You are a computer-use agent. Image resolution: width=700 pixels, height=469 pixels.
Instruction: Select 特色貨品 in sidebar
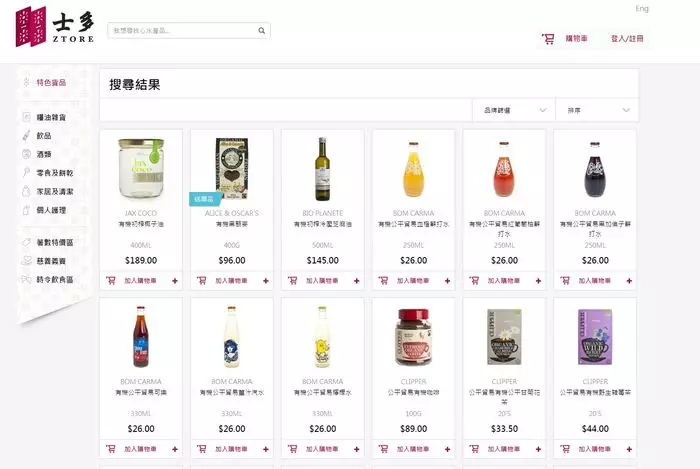[51, 83]
